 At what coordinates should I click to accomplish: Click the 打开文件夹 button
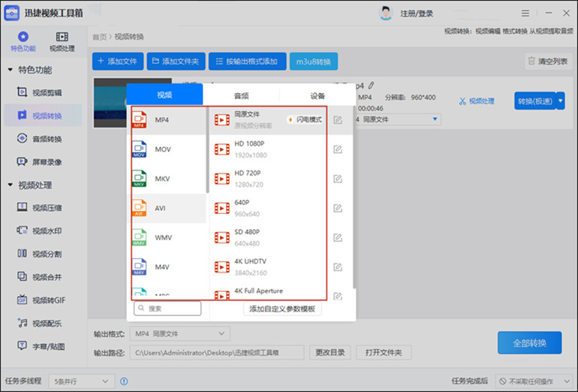click(384, 352)
